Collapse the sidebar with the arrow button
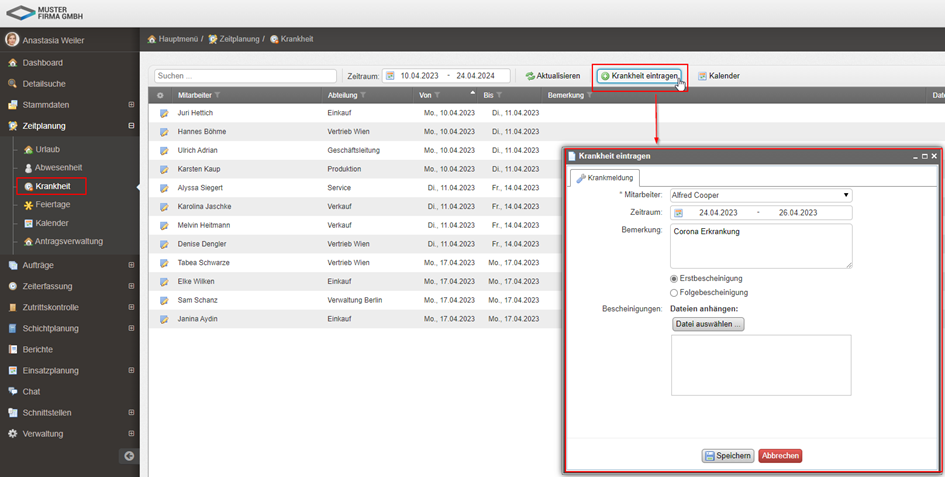The image size is (945, 477). pyautogui.click(x=128, y=456)
